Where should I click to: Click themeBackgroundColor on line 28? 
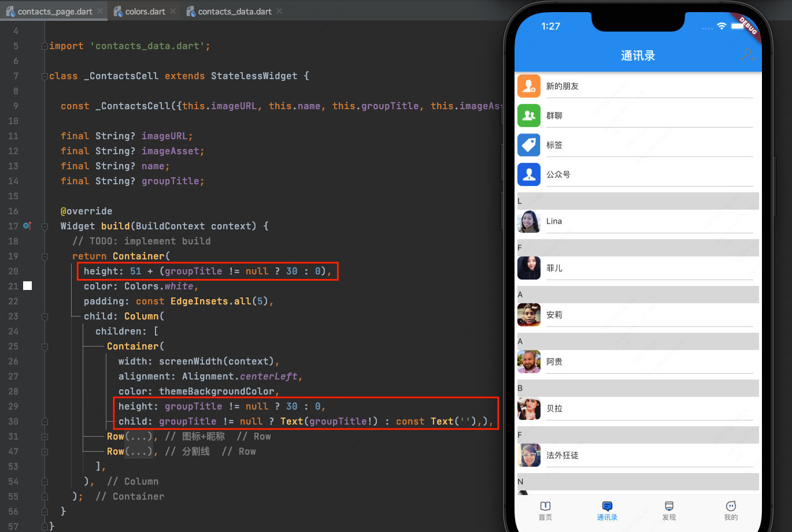[217, 391]
